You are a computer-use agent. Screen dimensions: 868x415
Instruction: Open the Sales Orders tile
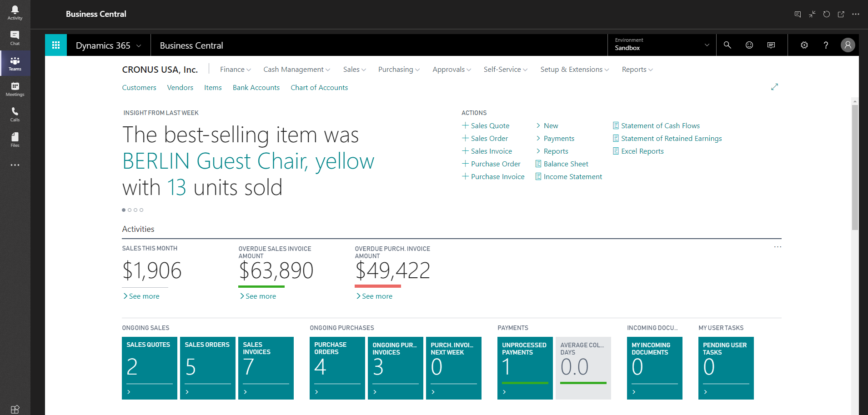click(207, 368)
